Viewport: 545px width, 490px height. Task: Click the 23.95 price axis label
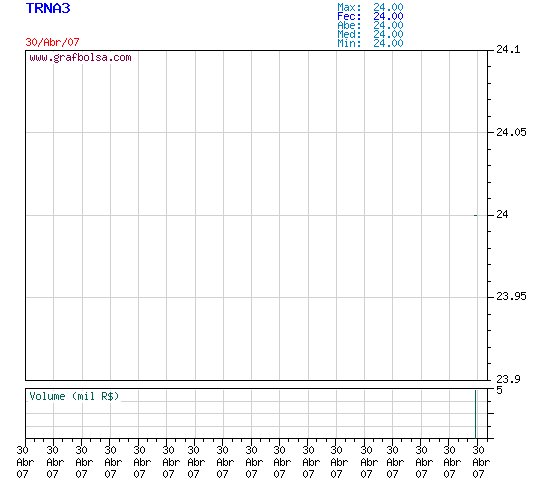coord(511,296)
